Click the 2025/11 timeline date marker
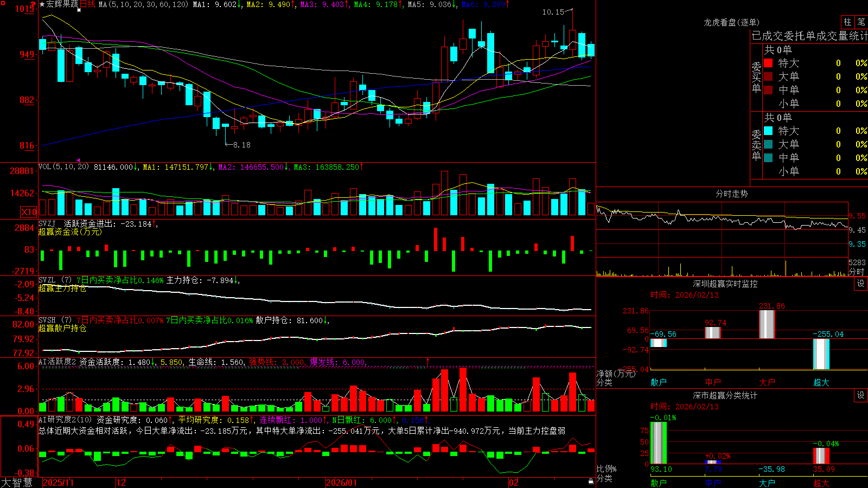This screenshot has height=488, width=868. pyautogui.click(x=58, y=483)
